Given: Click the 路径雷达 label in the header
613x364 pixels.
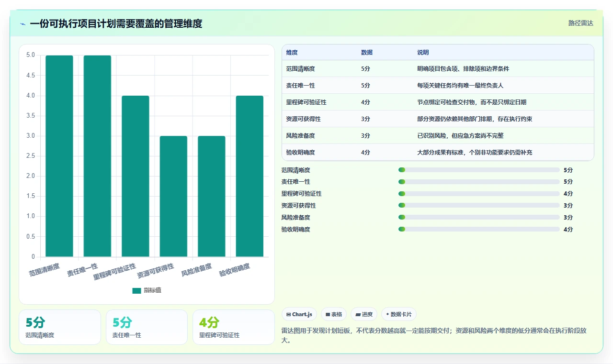Looking at the screenshot, I should click(580, 23).
